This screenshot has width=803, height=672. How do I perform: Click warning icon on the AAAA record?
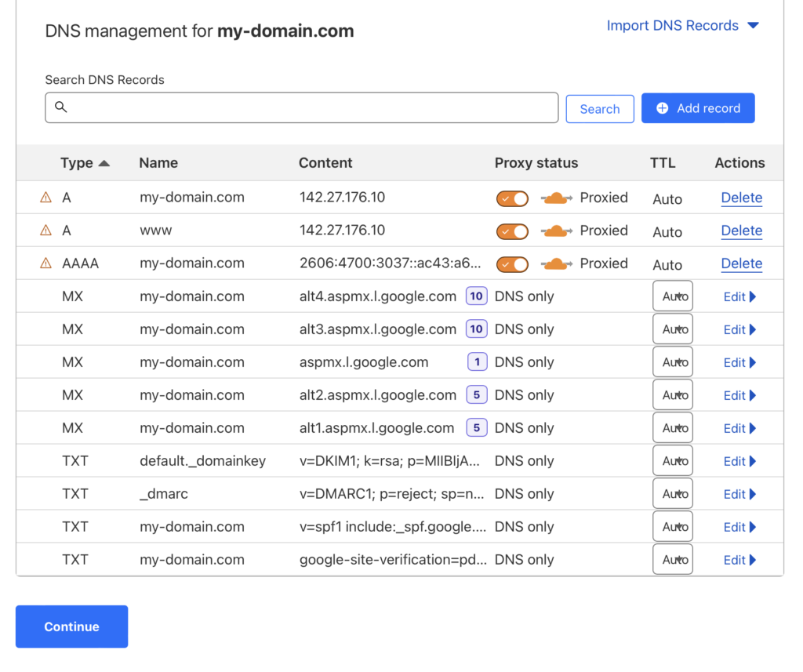(x=46, y=263)
